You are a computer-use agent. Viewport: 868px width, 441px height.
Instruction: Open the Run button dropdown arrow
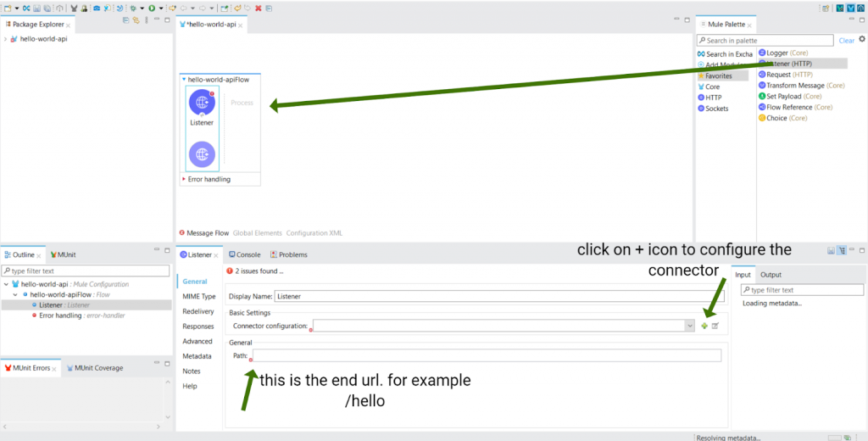click(161, 8)
